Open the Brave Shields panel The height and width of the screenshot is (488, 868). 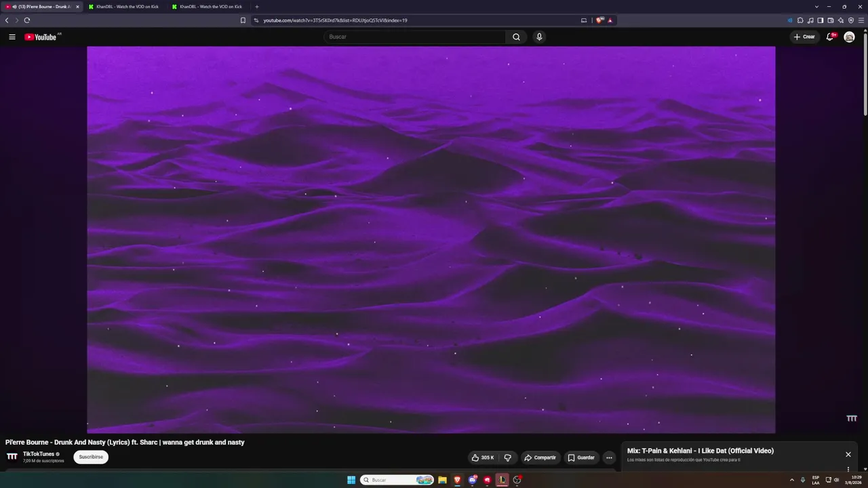599,20
